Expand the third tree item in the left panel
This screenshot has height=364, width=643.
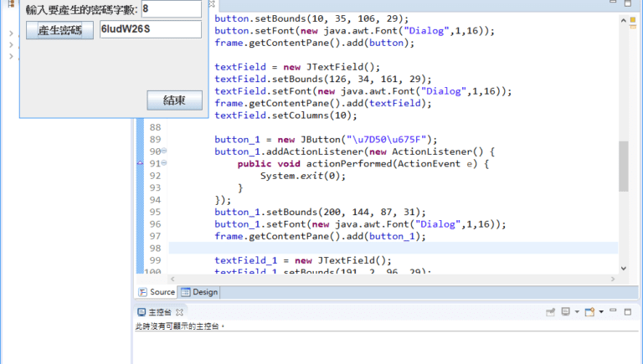[10, 57]
